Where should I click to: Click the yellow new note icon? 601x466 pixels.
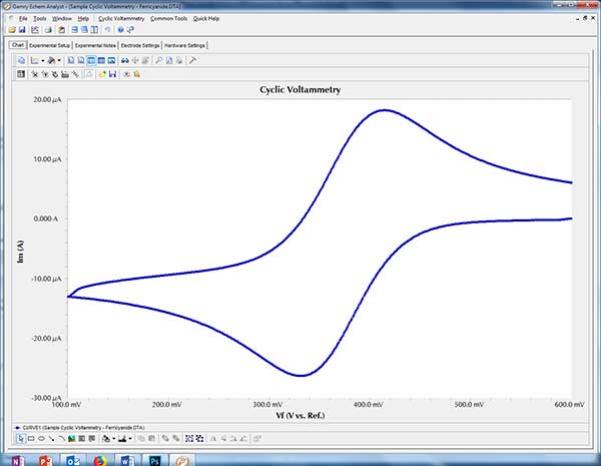pyautogui.click(x=102, y=74)
